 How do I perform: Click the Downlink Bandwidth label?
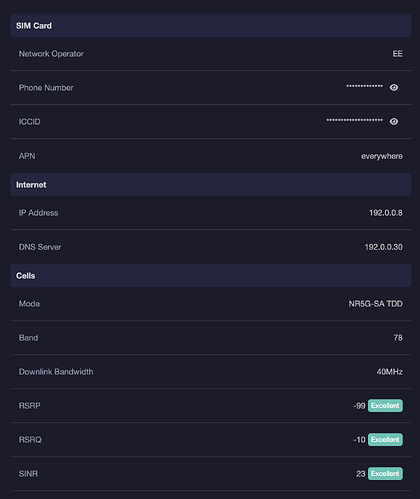(x=56, y=372)
